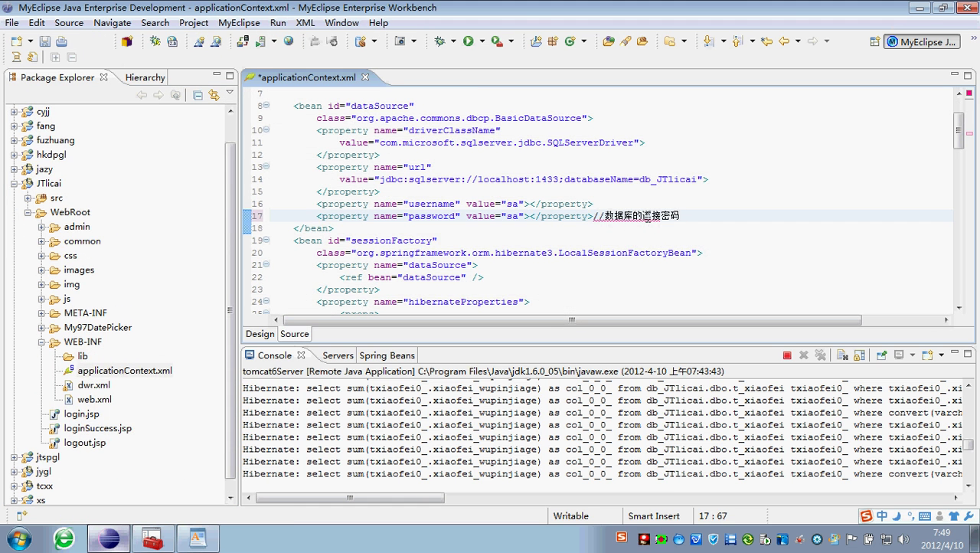Close the applicationContext.xml editor tab
The width and height of the screenshot is (980, 553).
pyautogui.click(x=365, y=77)
